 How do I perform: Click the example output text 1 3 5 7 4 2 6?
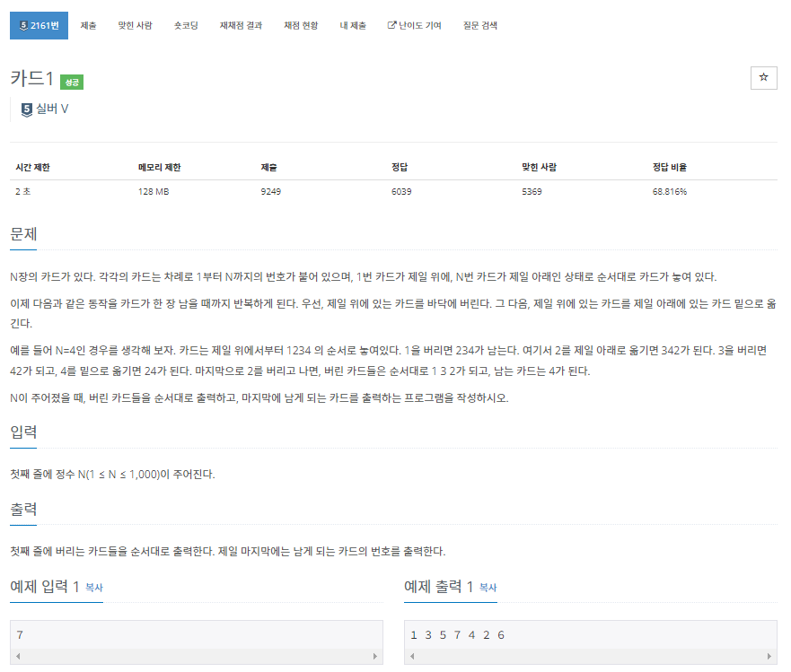click(457, 635)
